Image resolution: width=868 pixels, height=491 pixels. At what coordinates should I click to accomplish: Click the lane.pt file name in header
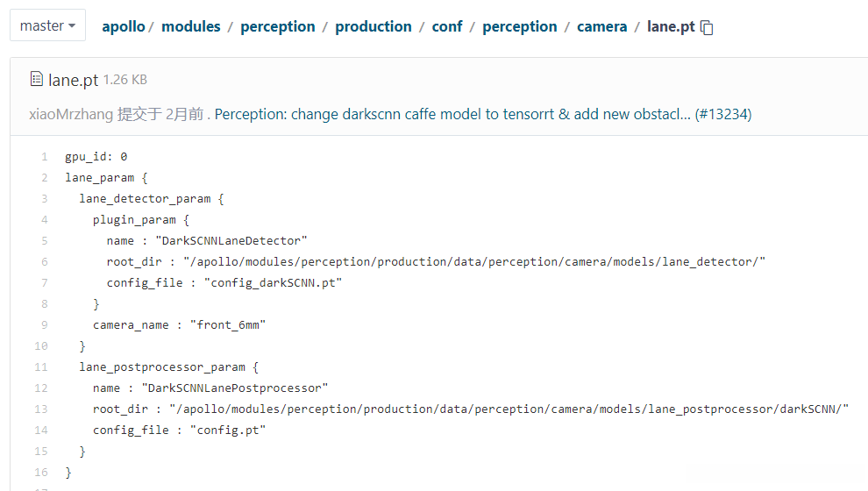(x=73, y=80)
